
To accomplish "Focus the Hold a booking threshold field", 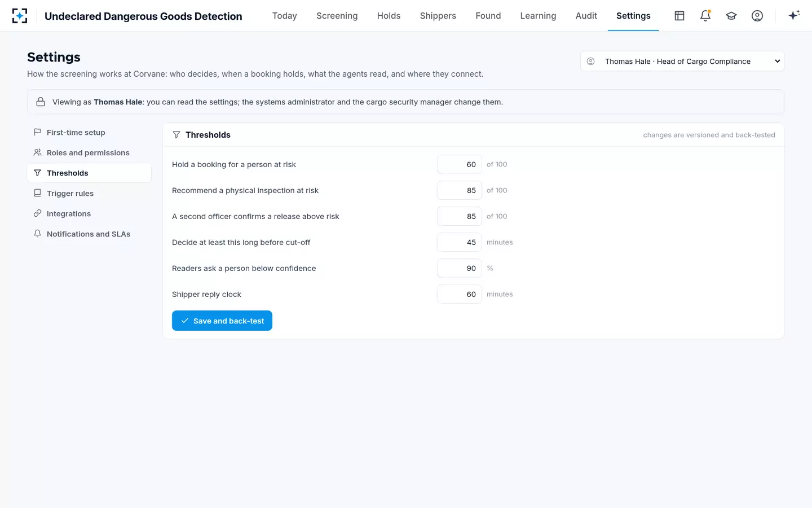I will click(460, 164).
